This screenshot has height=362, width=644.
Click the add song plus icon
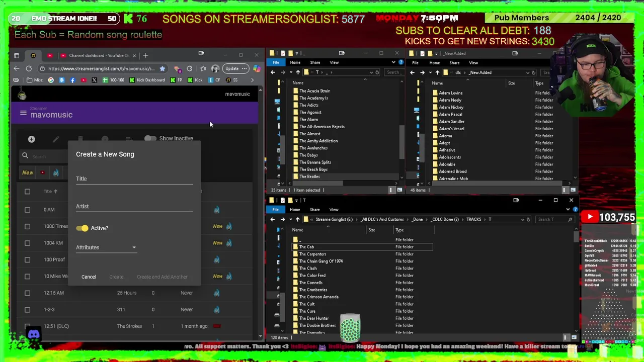coord(31,139)
